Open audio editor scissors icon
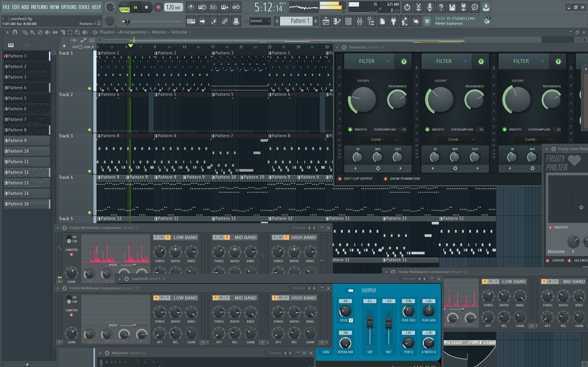Screen dimensions: 588x367 click(418, 7)
